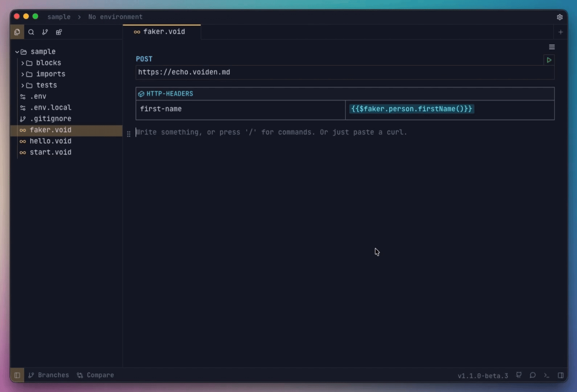Click No environment selector
Screen dimensions: 577x392
pyautogui.click(x=115, y=17)
